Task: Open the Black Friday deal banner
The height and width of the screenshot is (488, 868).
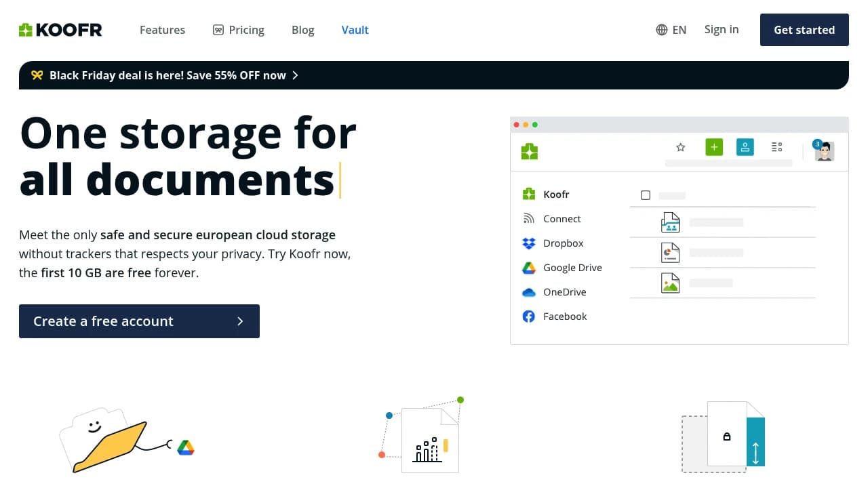Action: (x=434, y=75)
